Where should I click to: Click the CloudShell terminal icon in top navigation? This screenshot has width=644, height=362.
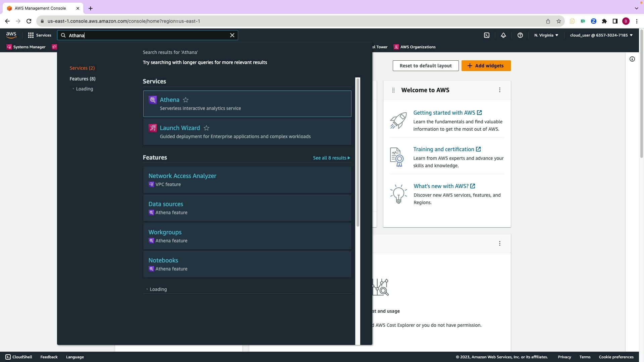487,35
